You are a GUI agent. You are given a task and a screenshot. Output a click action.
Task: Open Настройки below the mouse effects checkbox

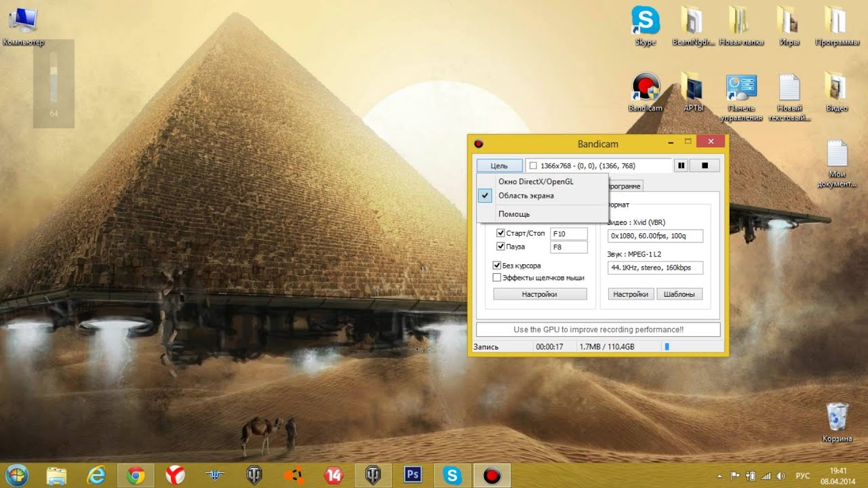tap(540, 294)
